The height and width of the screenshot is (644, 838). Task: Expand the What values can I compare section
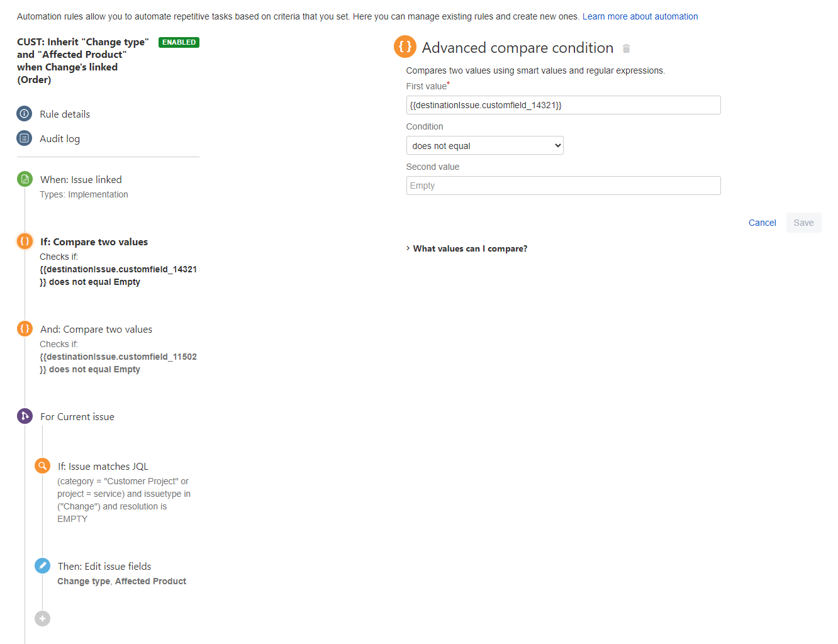coord(469,248)
